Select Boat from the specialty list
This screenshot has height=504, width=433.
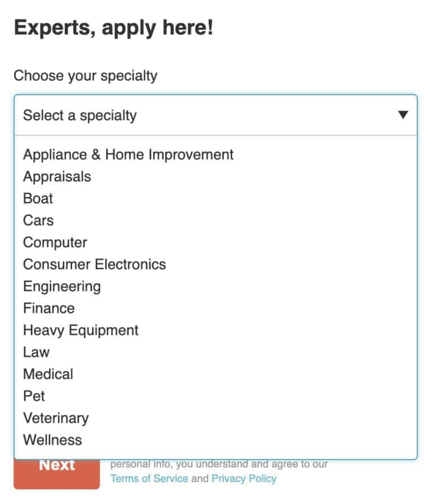pos(37,198)
